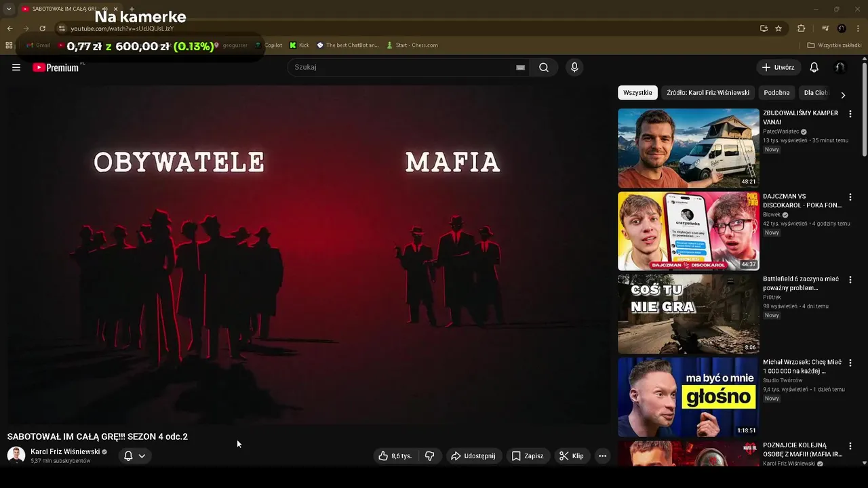Open ZBUDOWALIŚMY KAMPER VANA thumbnail

(688, 148)
